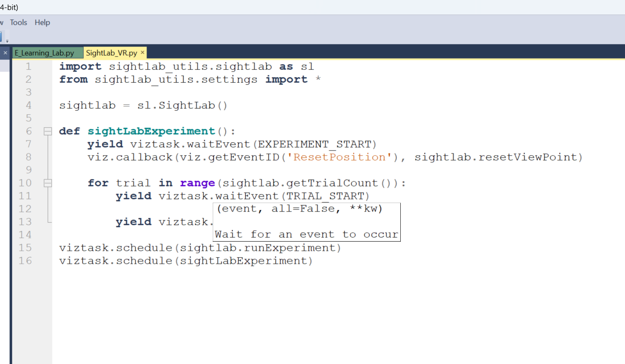The image size is (625, 364).
Task: Click line number 1 in the gutter
Action: (x=28, y=67)
